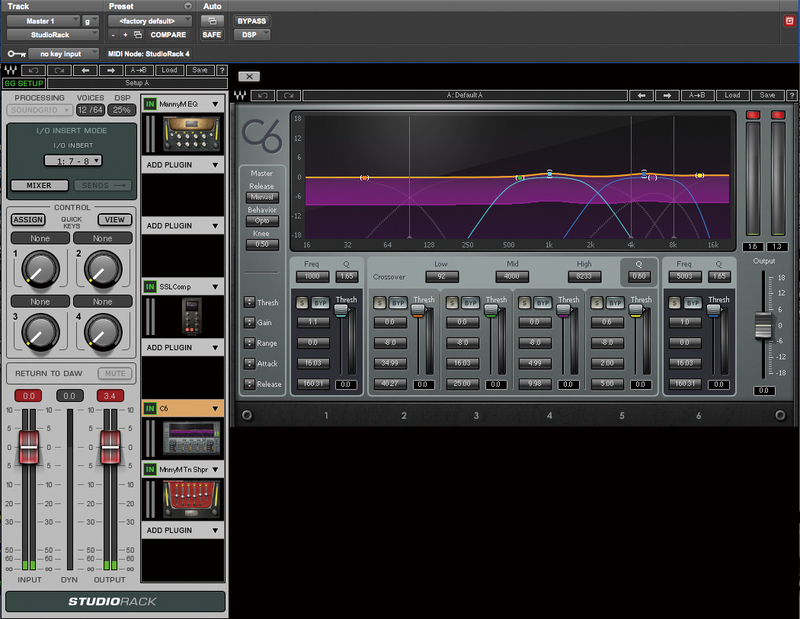The image size is (800, 619).
Task: Toggle the IN button for MnnyM Tri Shpr
Action: 150,469
